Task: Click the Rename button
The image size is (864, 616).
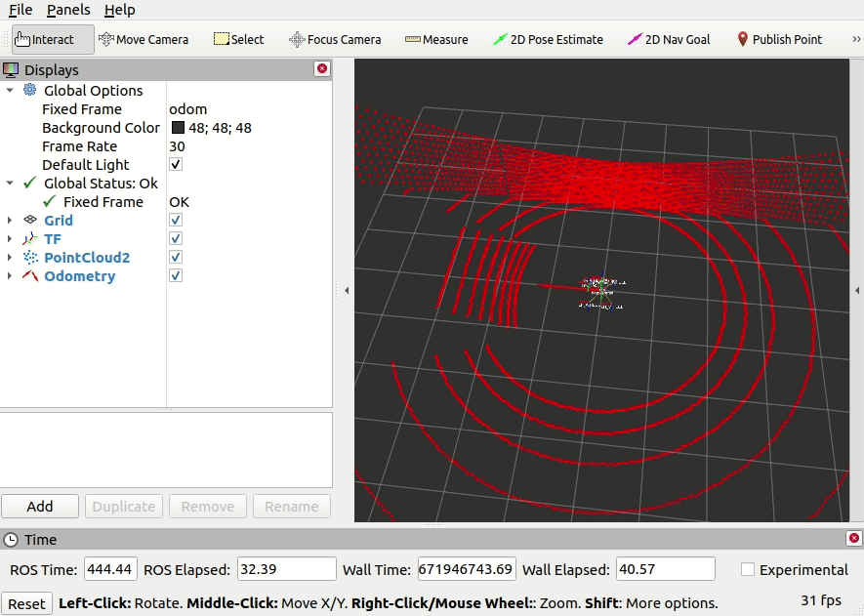Action: pyautogui.click(x=292, y=506)
